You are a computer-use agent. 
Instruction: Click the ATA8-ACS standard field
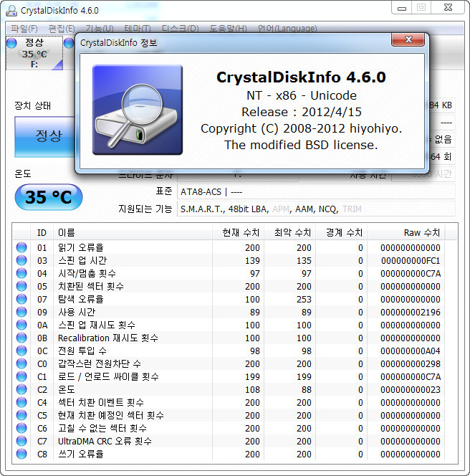(x=316, y=192)
